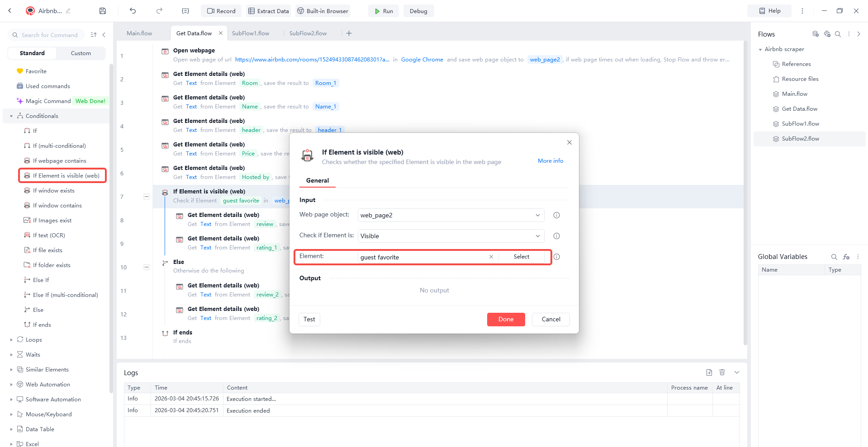868x447 pixels.
Task: Click the Done button
Action: pyautogui.click(x=506, y=320)
